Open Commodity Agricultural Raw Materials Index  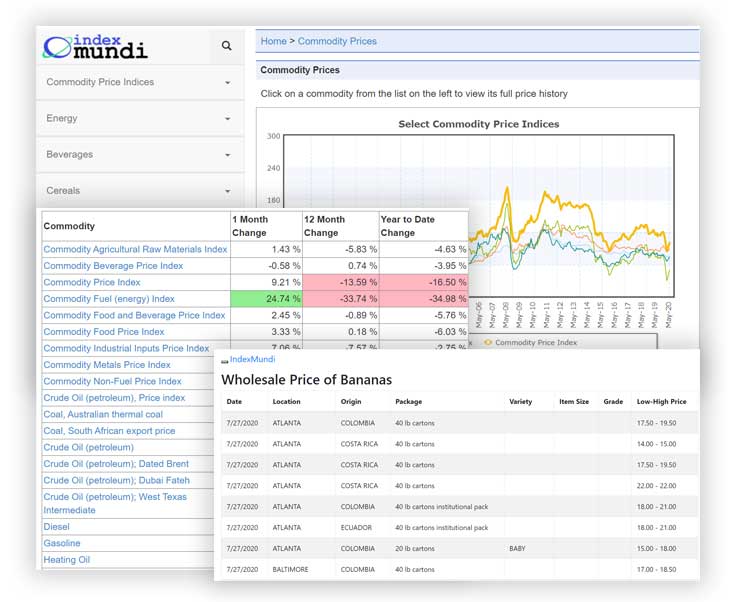tap(135, 249)
